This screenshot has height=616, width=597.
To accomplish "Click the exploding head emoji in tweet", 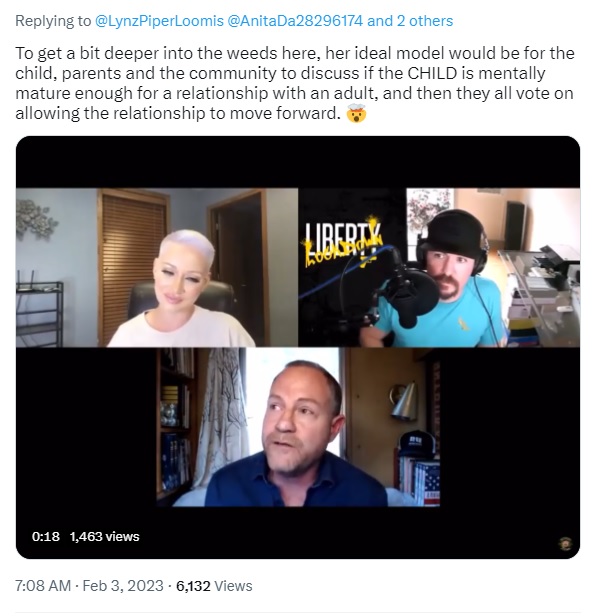I will 357,114.
